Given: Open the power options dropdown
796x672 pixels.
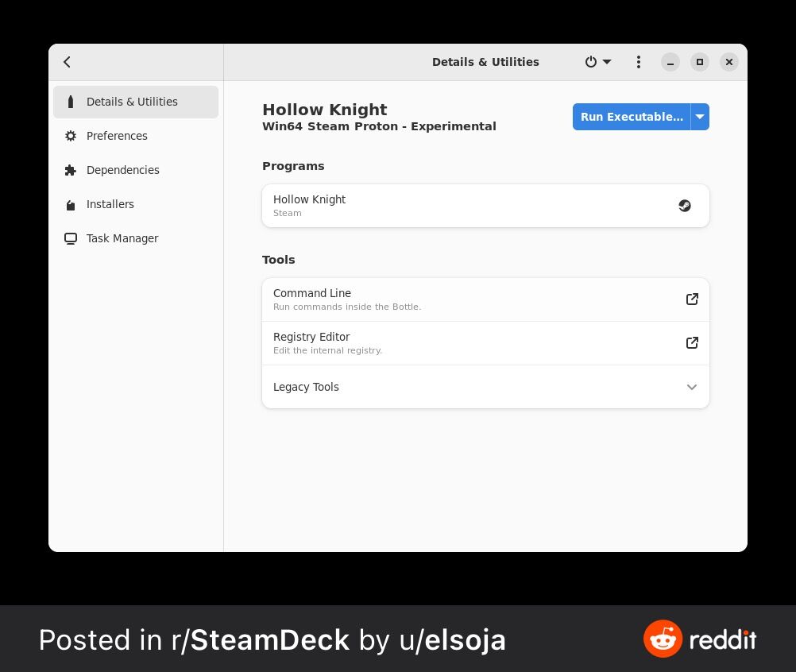Looking at the screenshot, I should (x=598, y=62).
